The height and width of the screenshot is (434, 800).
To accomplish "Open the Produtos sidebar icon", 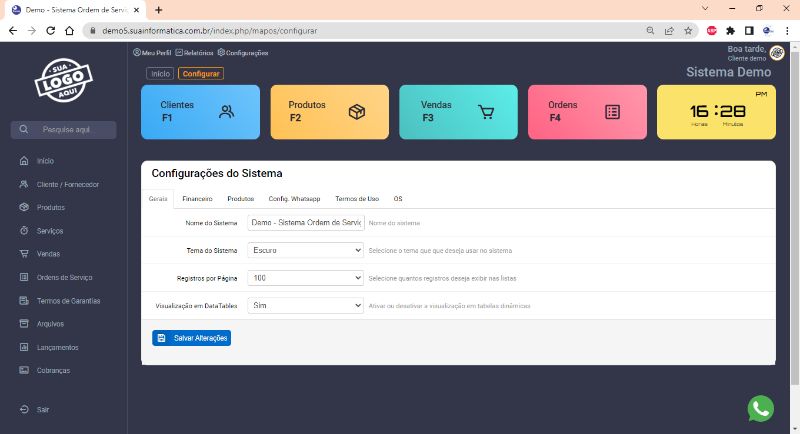I will coord(24,207).
